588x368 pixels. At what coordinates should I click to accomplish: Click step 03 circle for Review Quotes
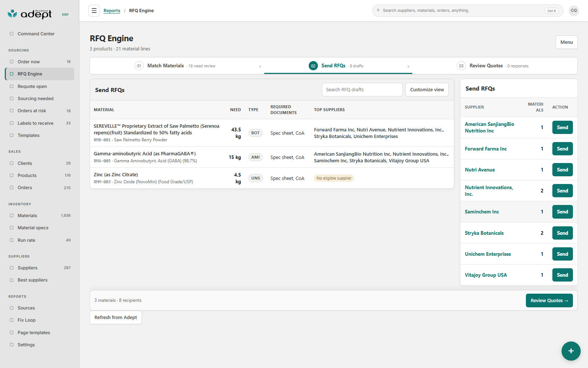point(461,66)
